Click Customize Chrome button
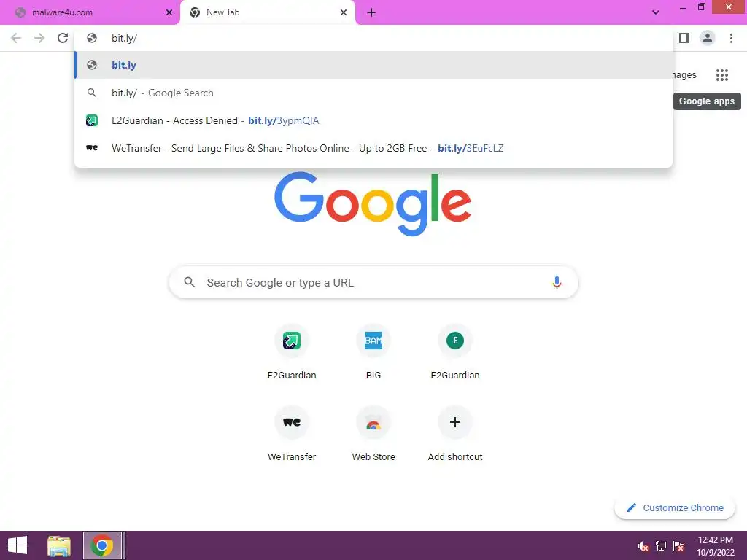747x560 pixels. pos(675,508)
